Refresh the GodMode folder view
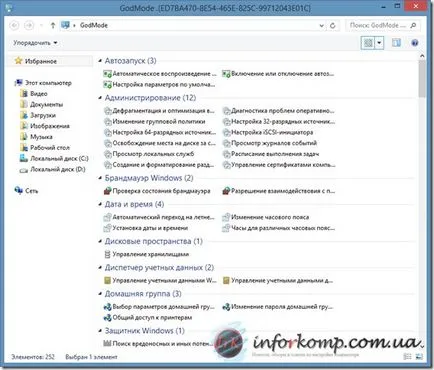 point(332,25)
